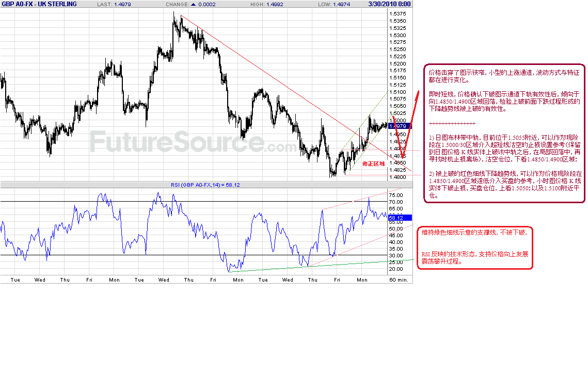Select the 20.00 RSI axis label

coord(396,269)
